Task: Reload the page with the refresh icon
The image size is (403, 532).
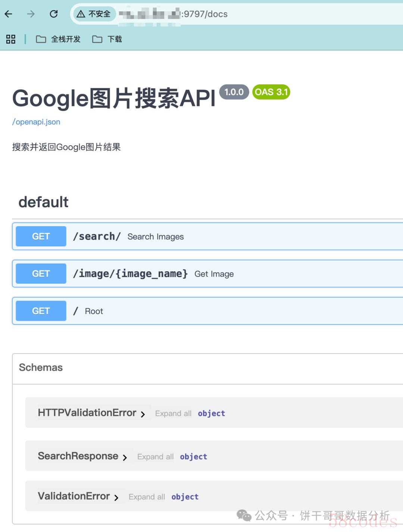Action: point(54,14)
